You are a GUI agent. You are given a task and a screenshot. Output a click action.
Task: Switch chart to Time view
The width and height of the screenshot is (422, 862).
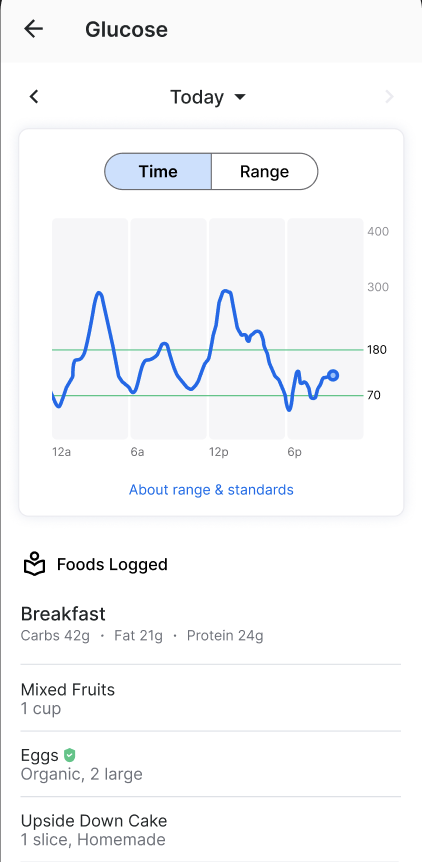point(158,172)
